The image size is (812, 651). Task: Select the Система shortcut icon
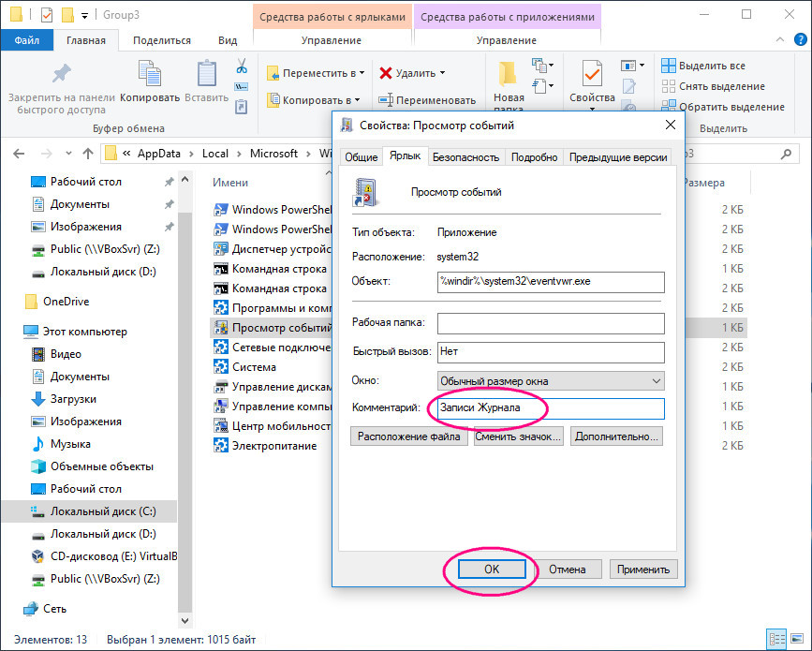click(x=221, y=367)
